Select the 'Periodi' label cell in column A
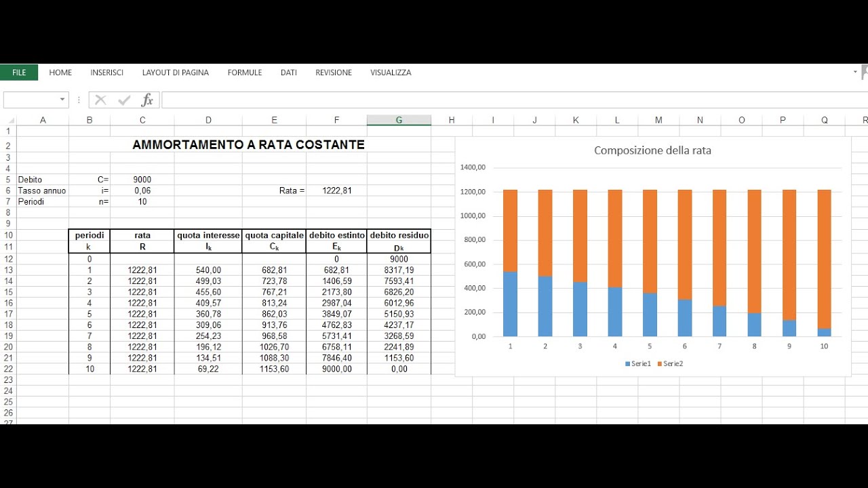This screenshot has width=868, height=488. click(43, 201)
